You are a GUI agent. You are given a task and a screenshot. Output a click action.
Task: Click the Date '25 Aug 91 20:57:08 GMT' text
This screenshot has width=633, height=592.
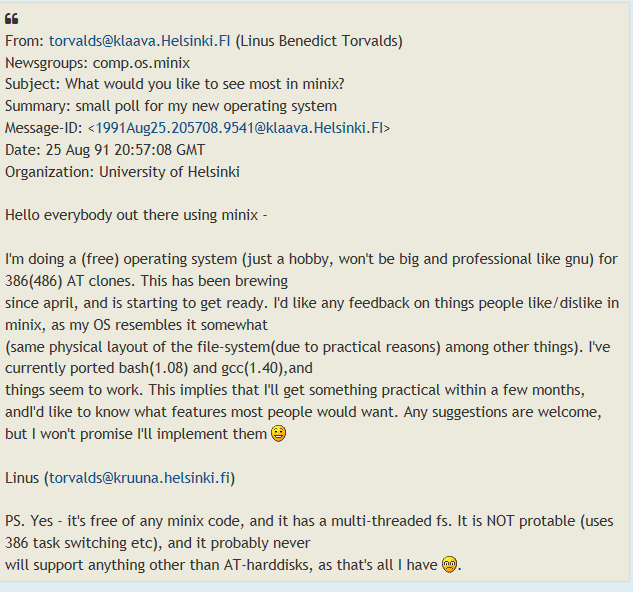125,150
